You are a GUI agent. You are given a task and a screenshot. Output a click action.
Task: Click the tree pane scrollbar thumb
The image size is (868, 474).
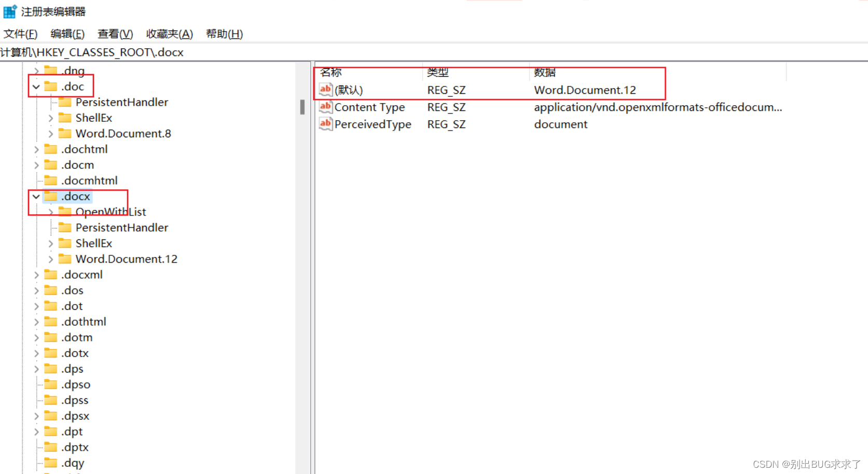click(x=302, y=107)
